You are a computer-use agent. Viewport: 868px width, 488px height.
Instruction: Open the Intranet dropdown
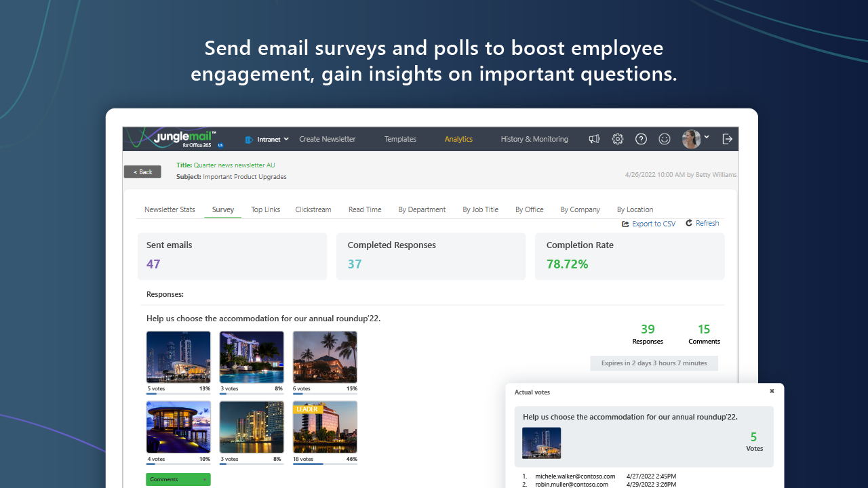267,139
